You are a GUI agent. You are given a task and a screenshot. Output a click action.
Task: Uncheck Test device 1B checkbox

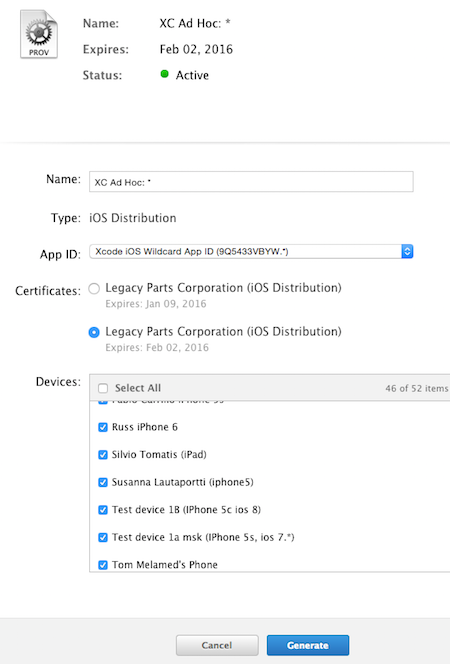103,509
